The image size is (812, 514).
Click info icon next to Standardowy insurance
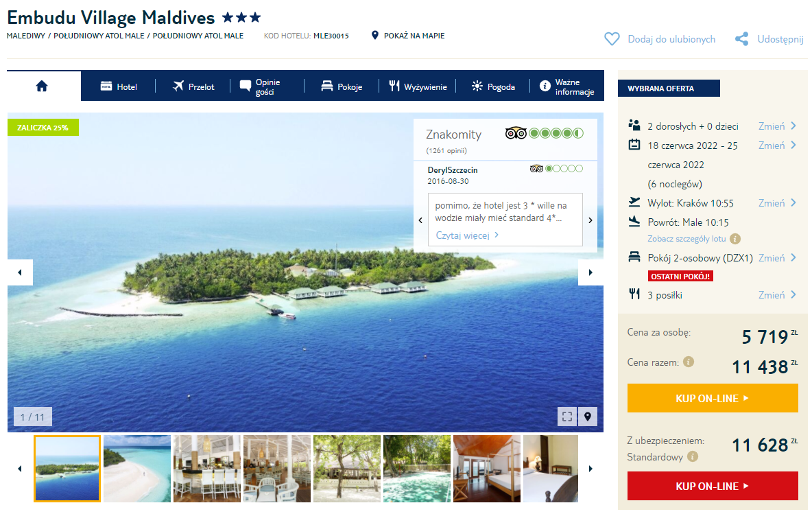click(693, 457)
